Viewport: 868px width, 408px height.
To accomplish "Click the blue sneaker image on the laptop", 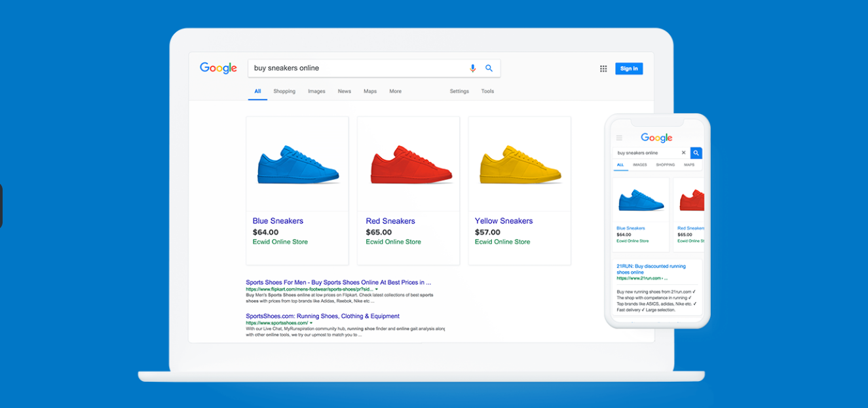I will click(298, 164).
